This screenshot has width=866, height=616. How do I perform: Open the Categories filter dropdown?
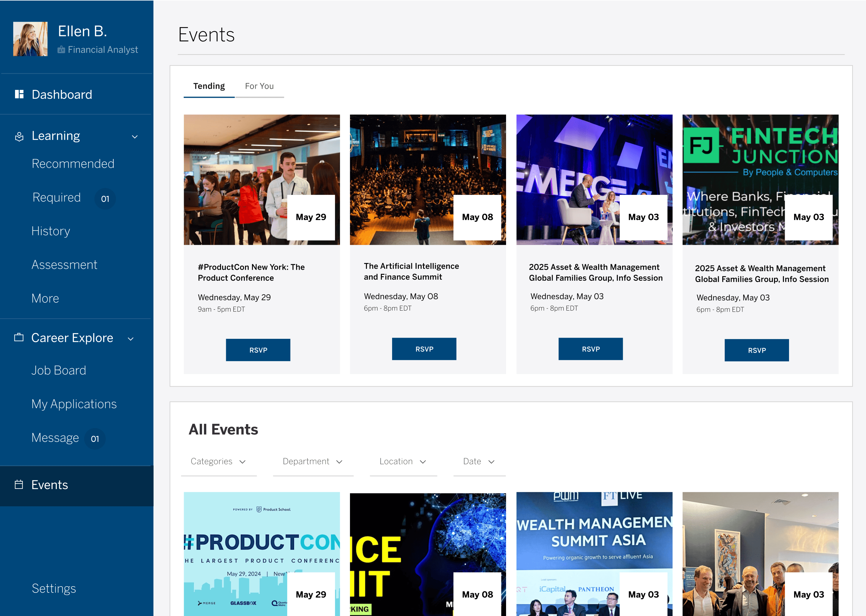click(219, 461)
